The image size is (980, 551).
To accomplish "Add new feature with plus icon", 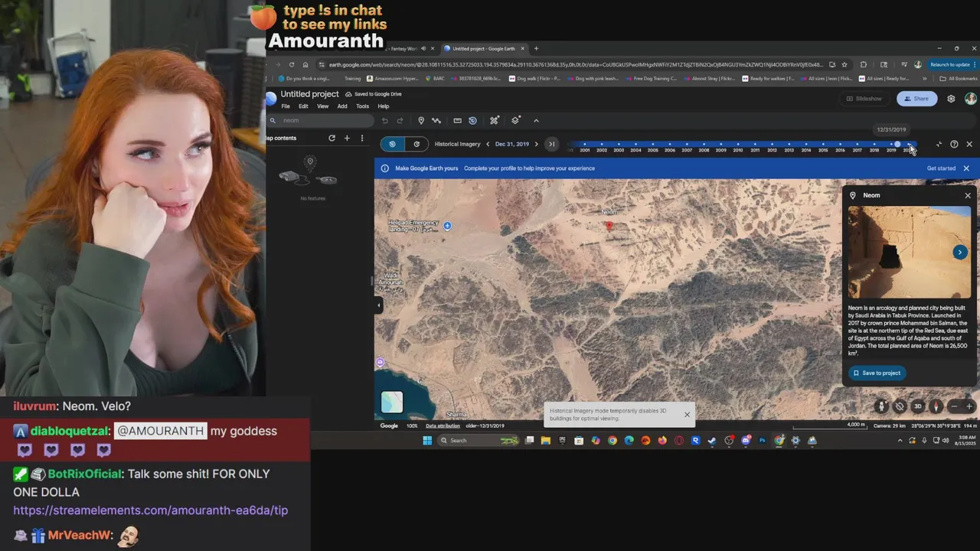I will point(347,138).
